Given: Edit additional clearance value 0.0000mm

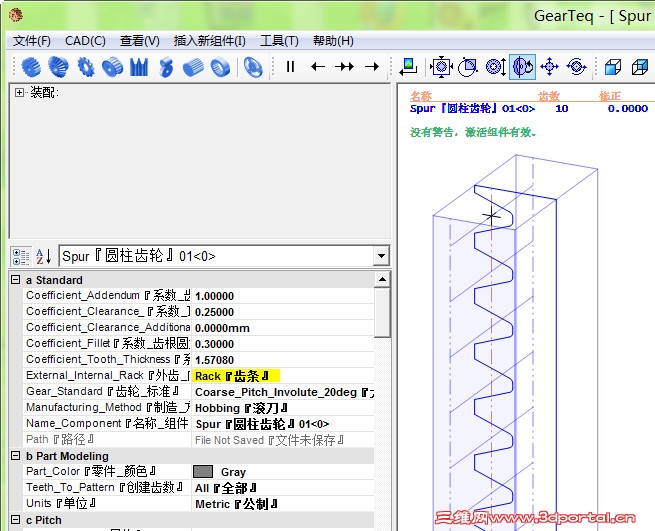Looking at the screenshot, I should (283, 328).
